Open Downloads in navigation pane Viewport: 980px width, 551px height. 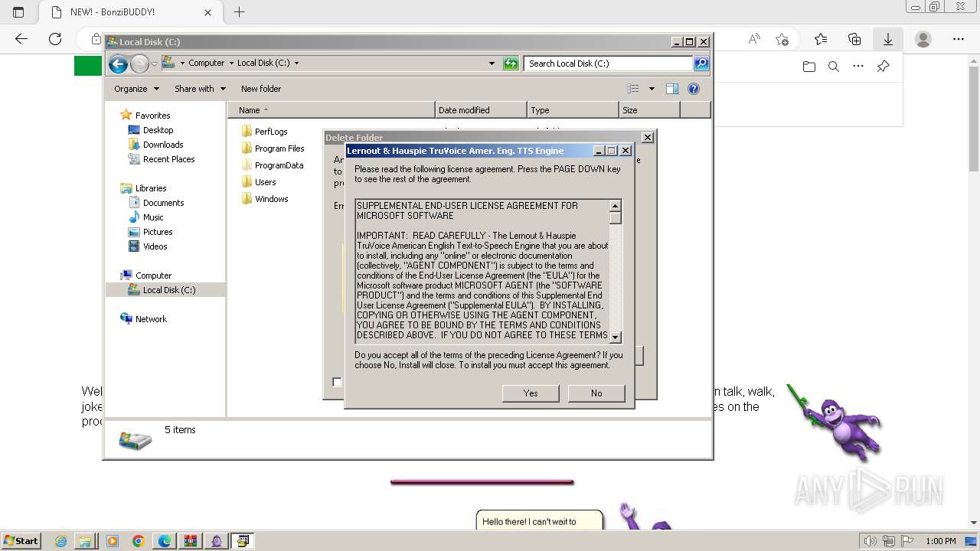(162, 145)
